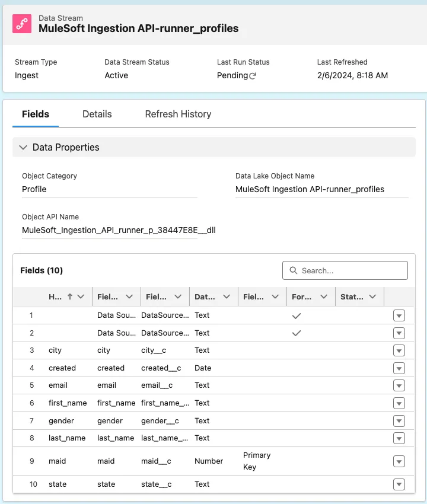The width and height of the screenshot is (427, 504).
Task: Click the MuleSoft Ingestion API-runner_profiles title
Action: [x=138, y=28]
